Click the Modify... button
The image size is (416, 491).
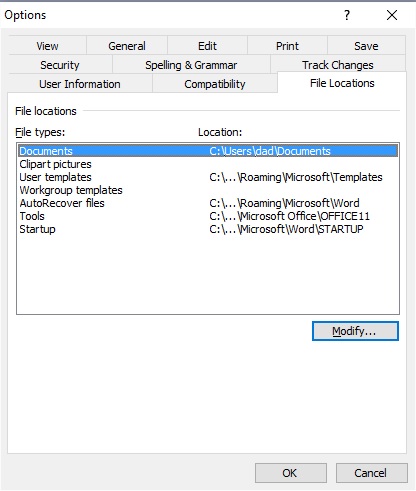pyautogui.click(x=355, y=331)
